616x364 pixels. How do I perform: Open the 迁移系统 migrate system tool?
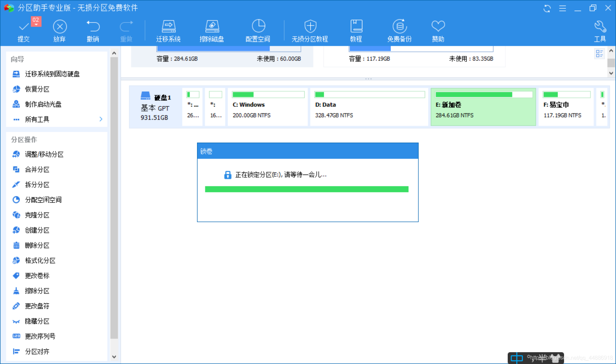[x=168, y=30]
